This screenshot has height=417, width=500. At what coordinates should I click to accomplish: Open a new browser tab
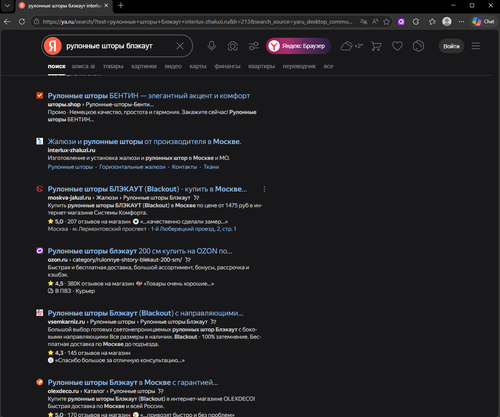121,6
